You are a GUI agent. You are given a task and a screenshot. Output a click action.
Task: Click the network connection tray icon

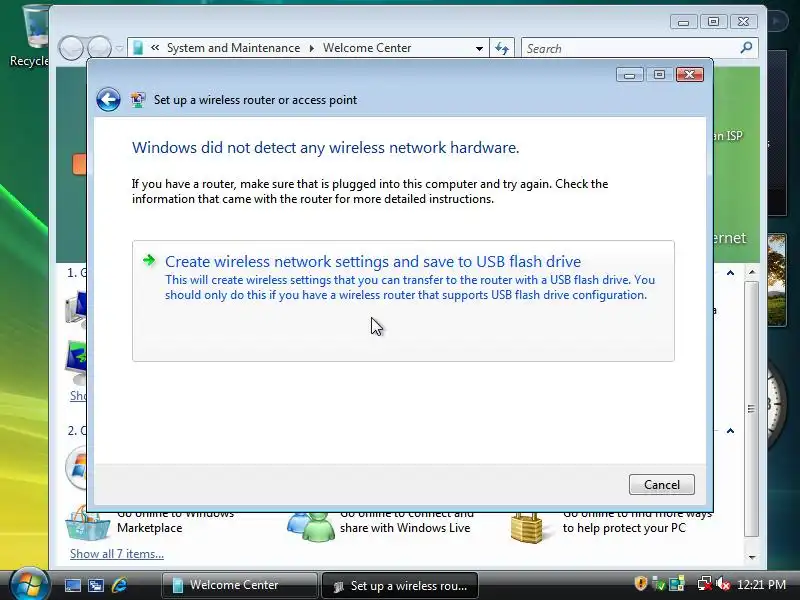click(705, 584)
